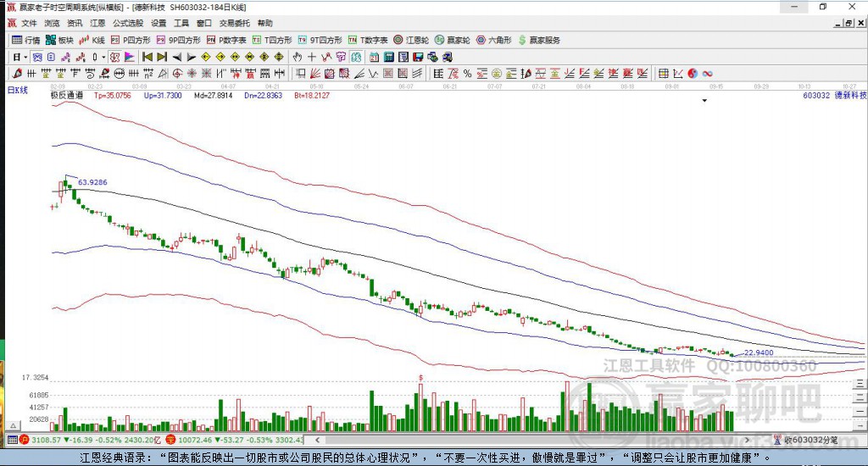Viewport: 868px width, 466px height.
Task: Click the blue infinity symbol icon
Action: pos(708,73)
